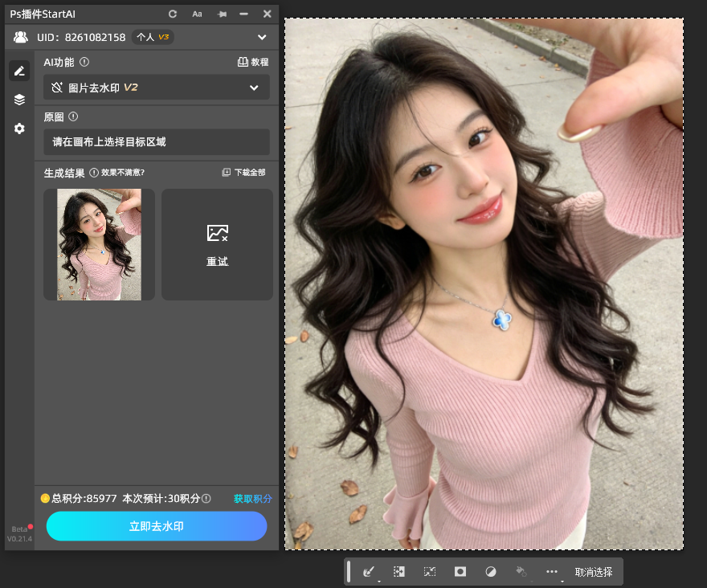The width and height of the screenshot is (707, 588).
Task: Click the Aa font size icon
Action: click(197, 14)
